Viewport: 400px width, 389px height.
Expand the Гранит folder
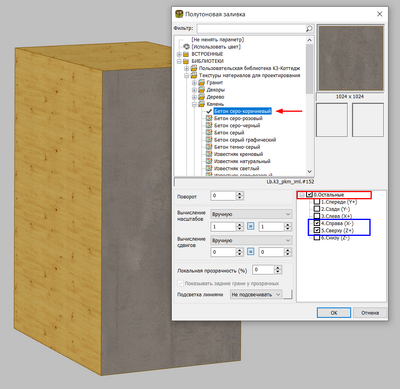coord(194,83)
